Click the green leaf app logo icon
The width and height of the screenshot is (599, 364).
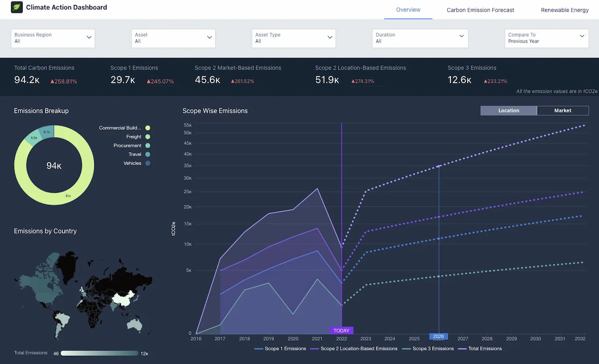pyautogui.click(x=17, y=7)
